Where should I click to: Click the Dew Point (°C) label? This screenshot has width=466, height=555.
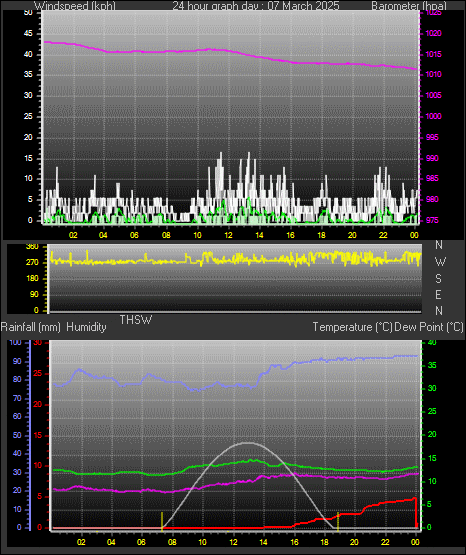pyautogui.click(x=429, y=327)
